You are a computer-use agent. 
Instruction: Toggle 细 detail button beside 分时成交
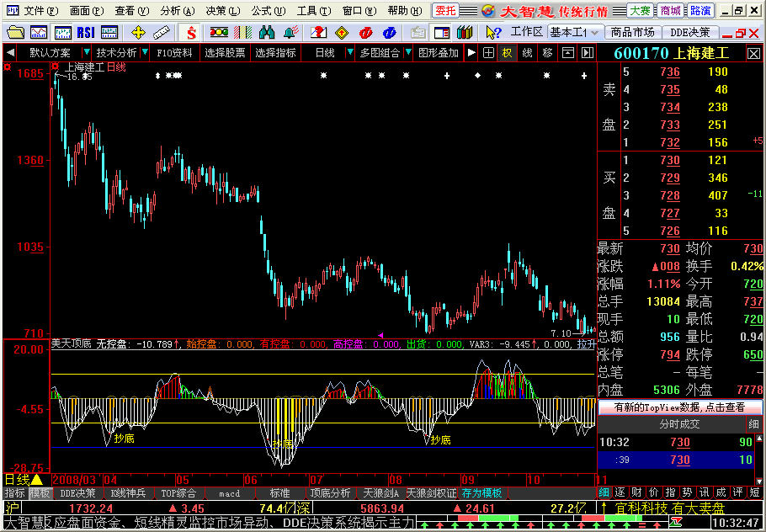753,424
